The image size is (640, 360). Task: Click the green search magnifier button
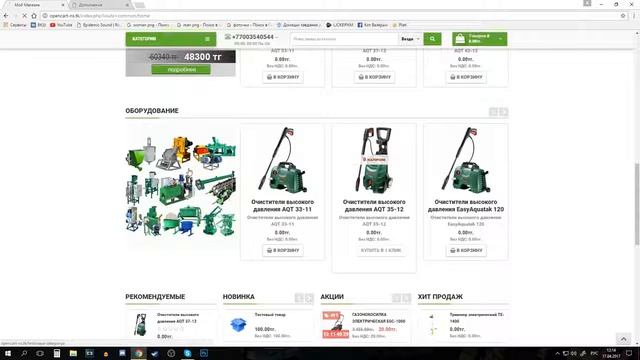[432, 39]
